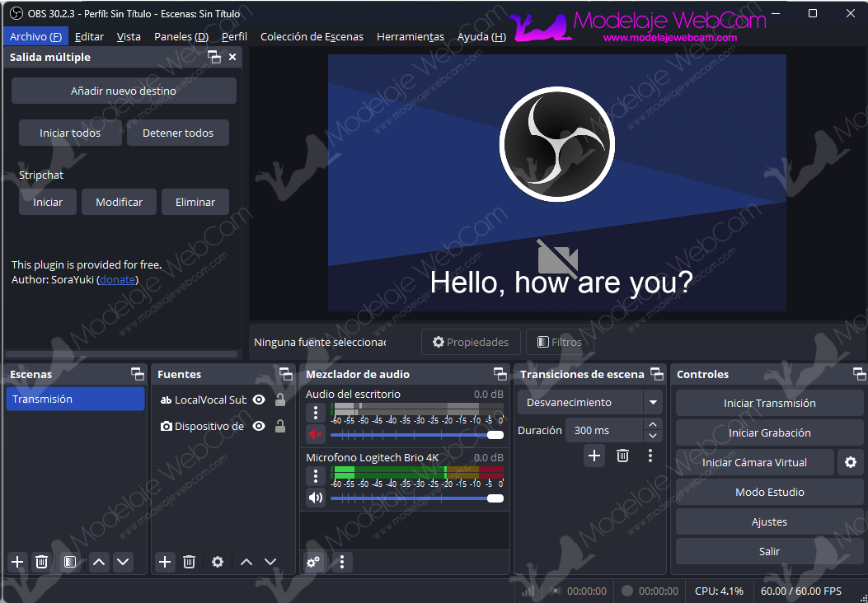Image resolution: width=868 pixels, height=603 pixels.
Task: Add a scene transition with plus icon
Action: (x=594, y=456)
